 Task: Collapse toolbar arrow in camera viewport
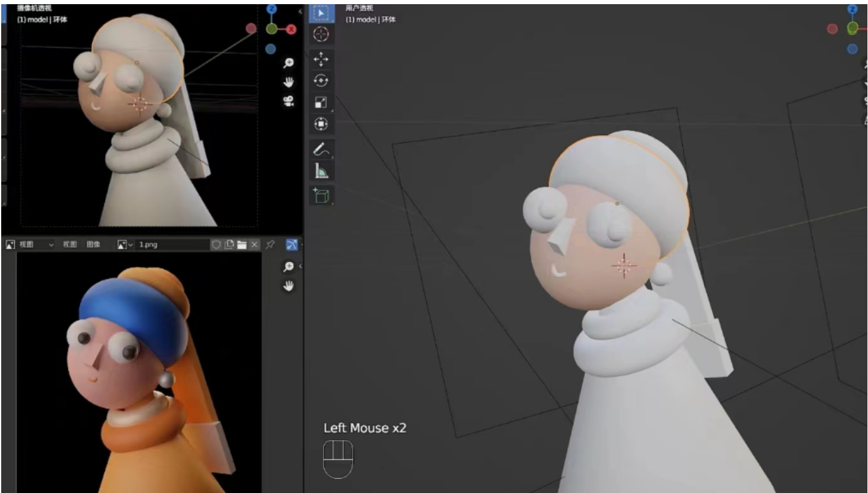[x=300, y=11]
